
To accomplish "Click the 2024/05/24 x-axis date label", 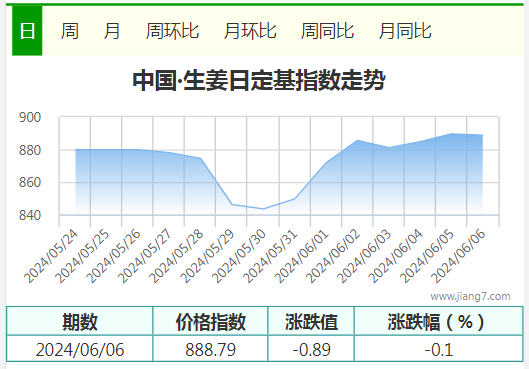I will point(51,256).
